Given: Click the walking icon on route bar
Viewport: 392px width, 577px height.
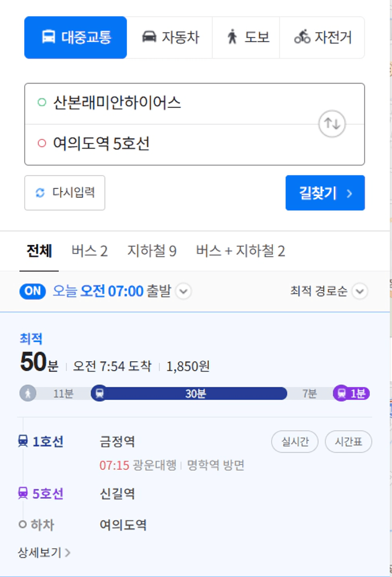Looking at the screenshot, I should click(28, 393).
